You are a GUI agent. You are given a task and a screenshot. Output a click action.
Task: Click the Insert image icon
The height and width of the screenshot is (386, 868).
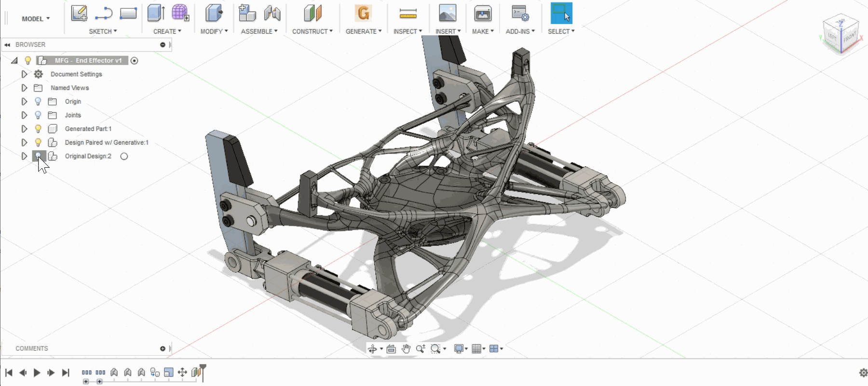448,13
